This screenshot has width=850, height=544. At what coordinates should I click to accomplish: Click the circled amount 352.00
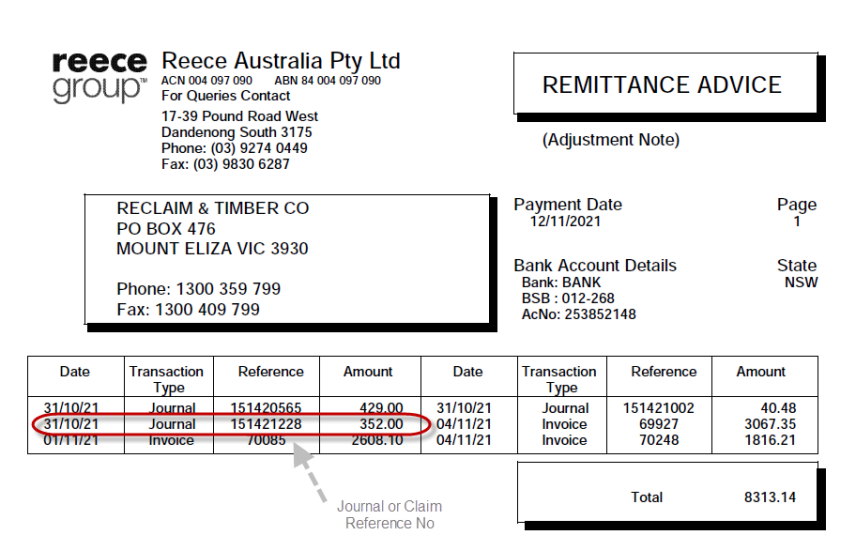point(381,424)
